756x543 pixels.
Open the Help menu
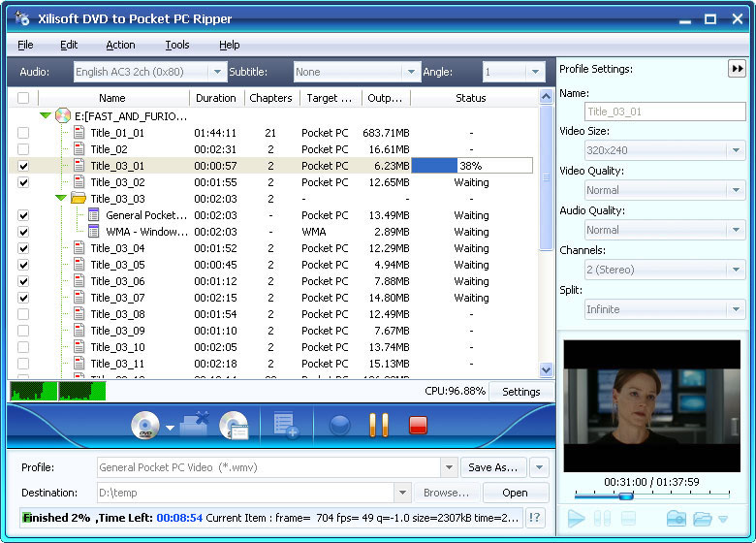(229, 45)
